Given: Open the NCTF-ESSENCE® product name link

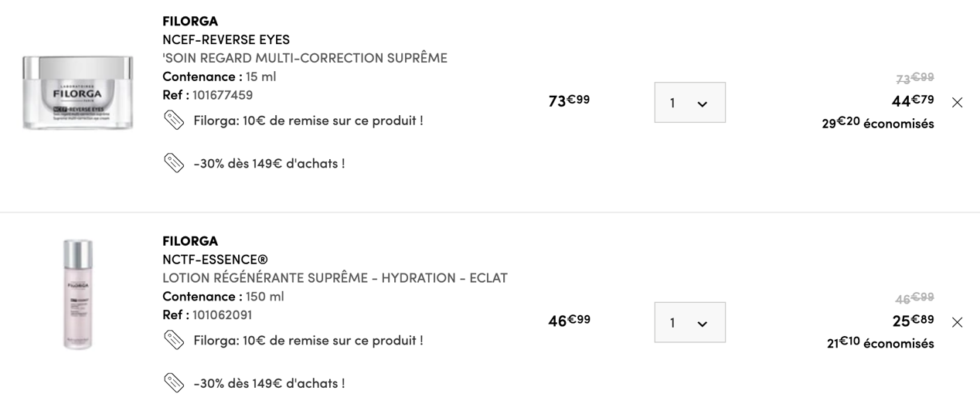Looking at the screenshot, I should pos(215,260).
